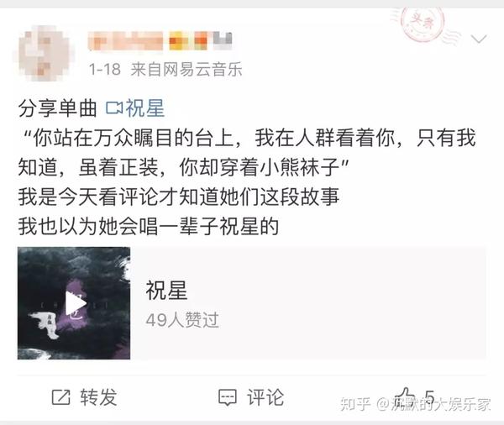This screenshot has width=504, height=425.
Task: Open the 祝星 album cover thumbnail
Action: tap(74, 303)
